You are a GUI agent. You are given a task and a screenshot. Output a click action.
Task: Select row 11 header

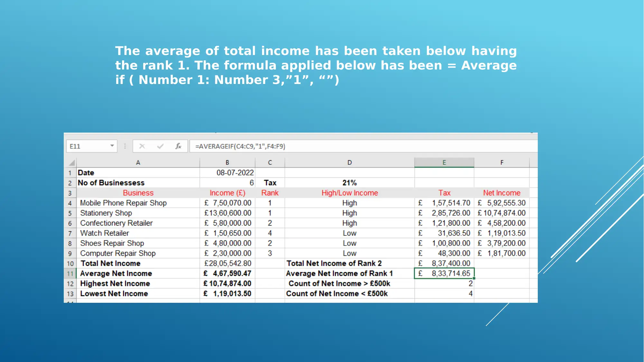pos(70,274)
